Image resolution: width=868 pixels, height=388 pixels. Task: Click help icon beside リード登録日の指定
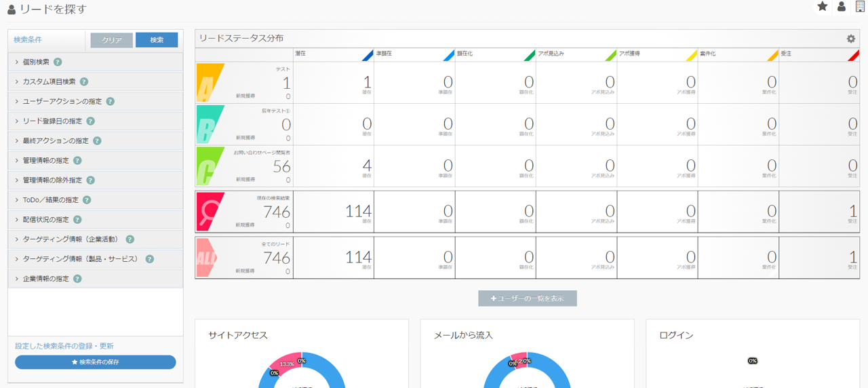coord(91,121)
